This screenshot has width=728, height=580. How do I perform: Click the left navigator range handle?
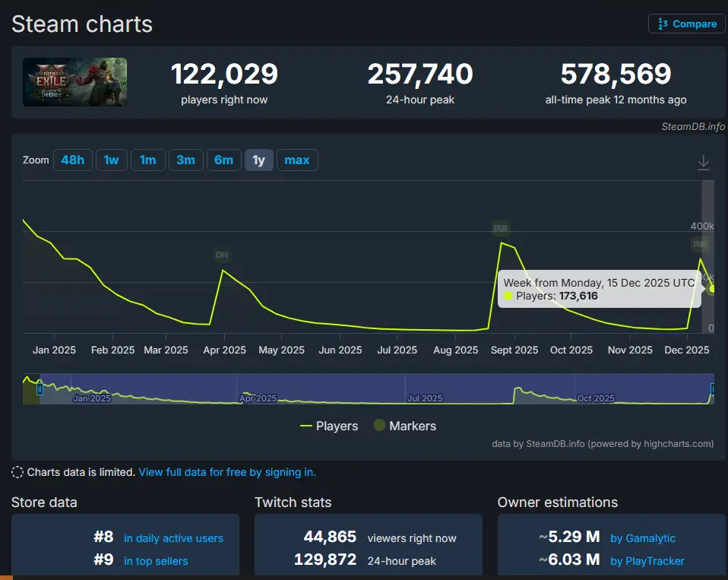[x=40, y=389]
